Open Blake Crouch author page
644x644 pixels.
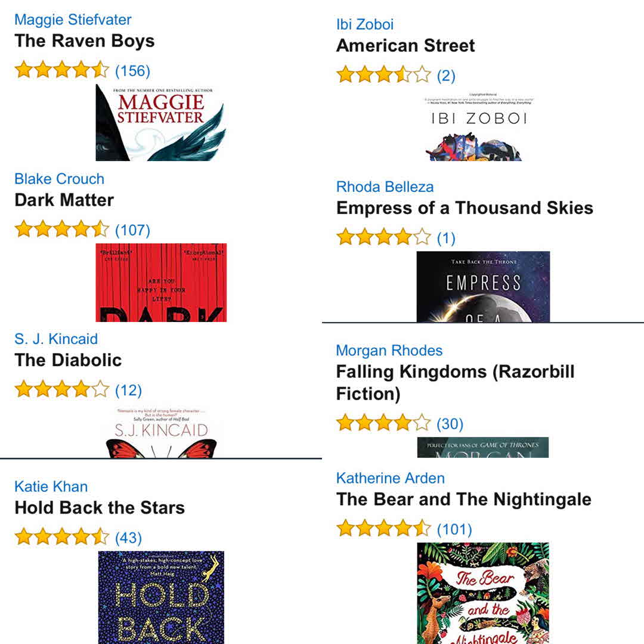(x=59, y=179)
